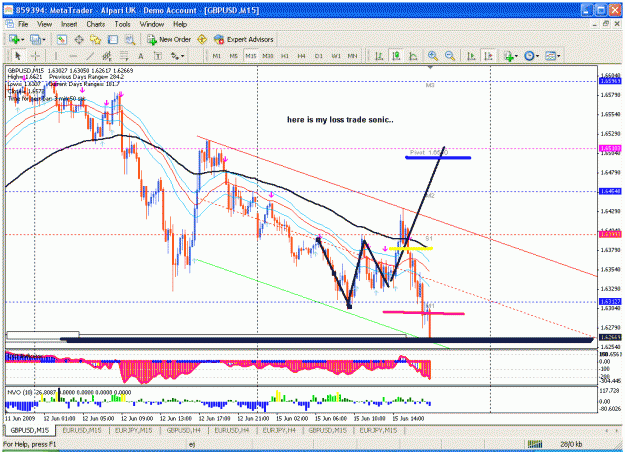Switch chart to H1 timeframe
The height and width of the screenshot is (452, 625).
[285, 56]
